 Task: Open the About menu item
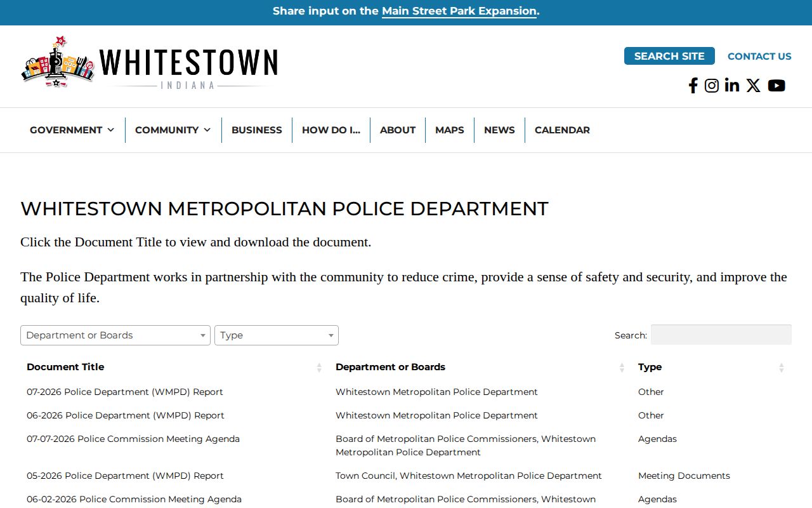click(x=398, y=130)
